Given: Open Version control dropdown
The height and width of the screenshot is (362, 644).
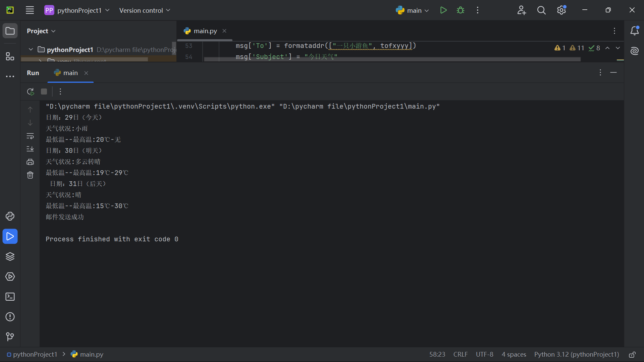Looking at the screenshot, I should pyautogui.click(x=145, y=10).
